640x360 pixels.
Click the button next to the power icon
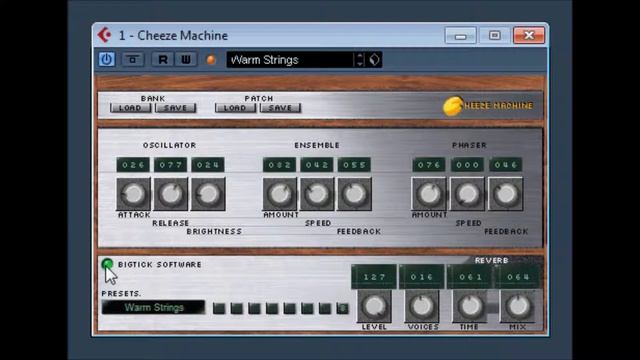[133, 60]
